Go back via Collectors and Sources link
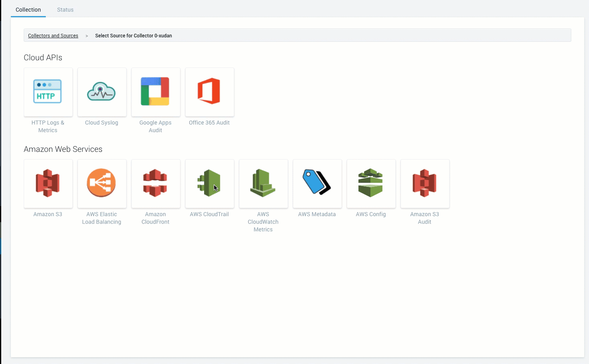This screenshot has height=364, width=589. click(53, 36)
